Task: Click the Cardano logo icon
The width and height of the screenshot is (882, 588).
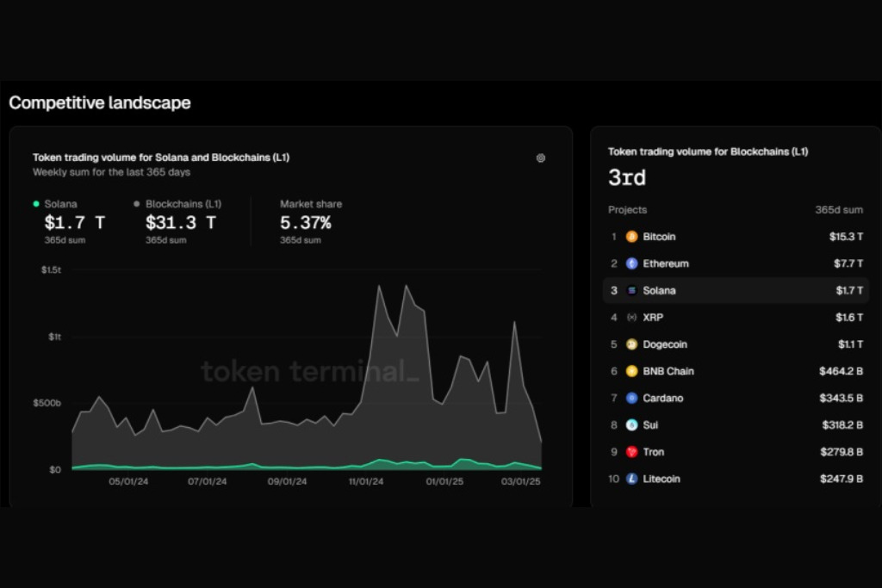Action: 631,399
